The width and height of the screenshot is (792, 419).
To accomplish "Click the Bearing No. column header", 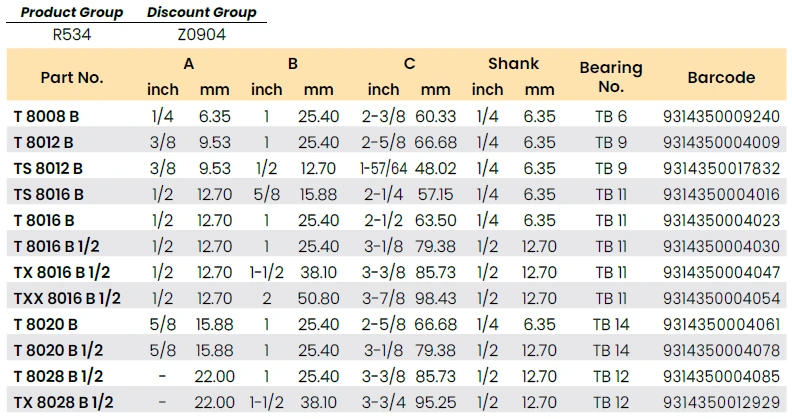I will 610,76.
